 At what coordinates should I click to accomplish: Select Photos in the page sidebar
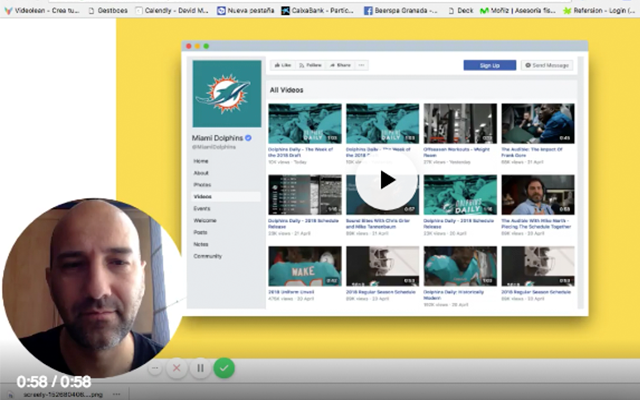202,185
